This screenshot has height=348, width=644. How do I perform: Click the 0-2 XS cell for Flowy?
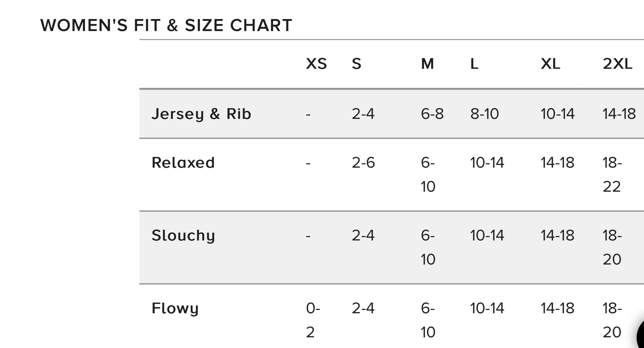click(312, 320)
